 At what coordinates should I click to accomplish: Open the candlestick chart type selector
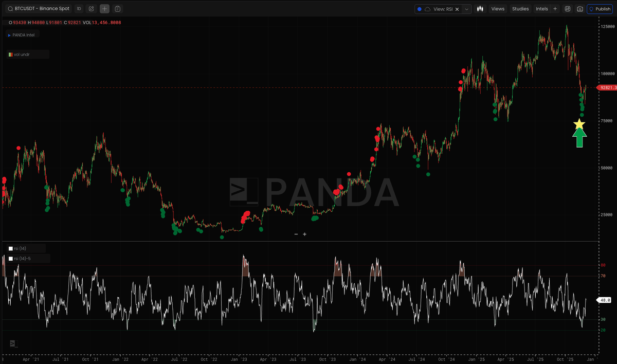pos(480,9)
